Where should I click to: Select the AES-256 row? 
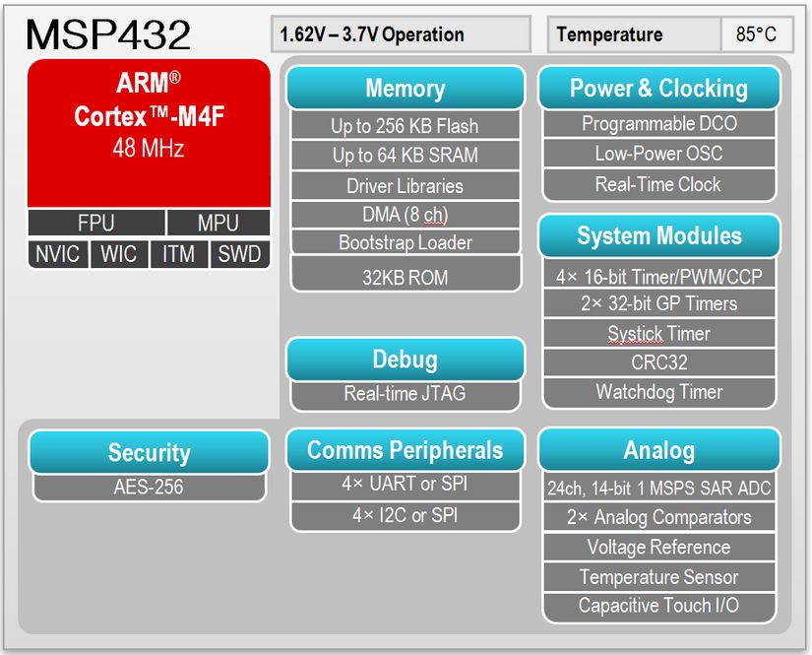(x=150, y=488)
